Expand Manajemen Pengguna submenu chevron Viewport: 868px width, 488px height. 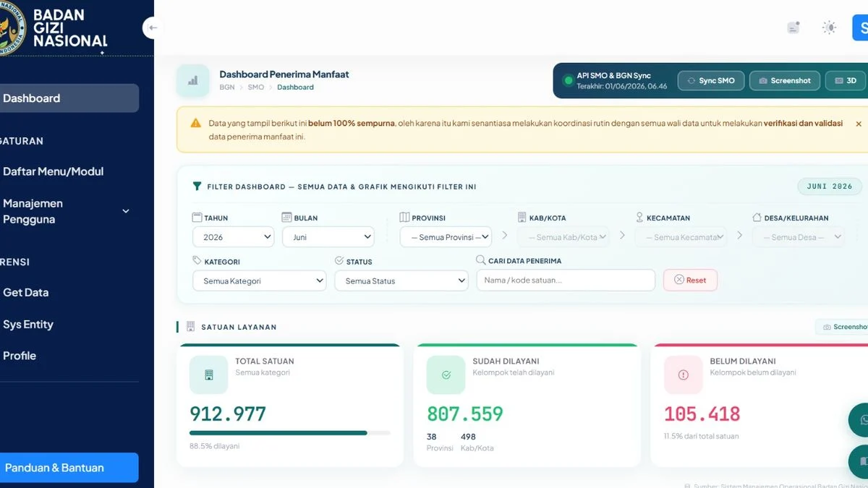(125, 211)
